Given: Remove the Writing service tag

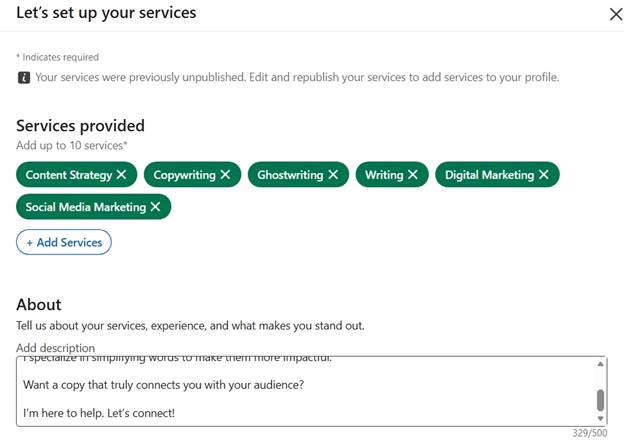Looking at the screenshot, I should coord(413,174).
